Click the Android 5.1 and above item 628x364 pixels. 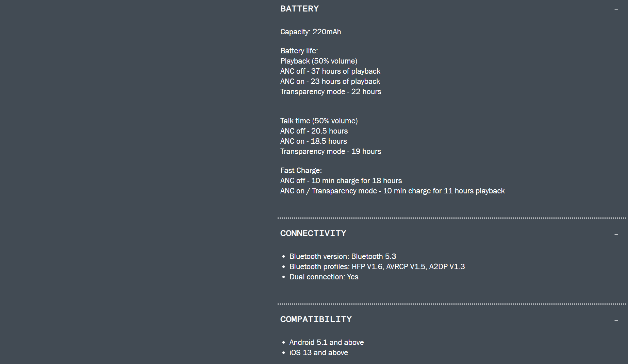tap(327, 343)
